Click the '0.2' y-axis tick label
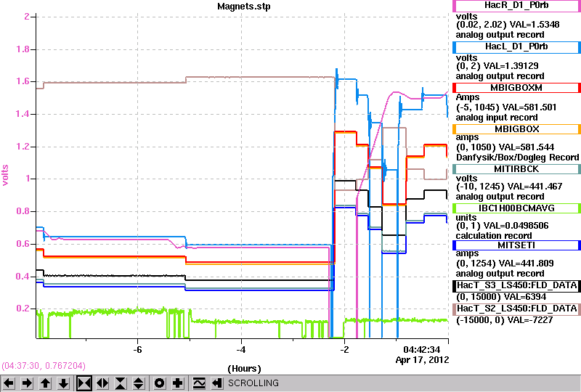 click(x=23, y=309)
